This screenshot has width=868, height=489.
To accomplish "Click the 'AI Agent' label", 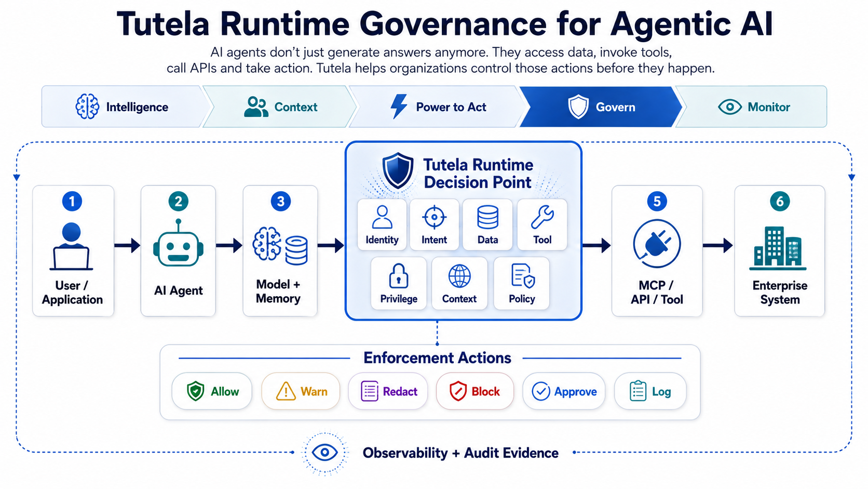I will (178, 290).
